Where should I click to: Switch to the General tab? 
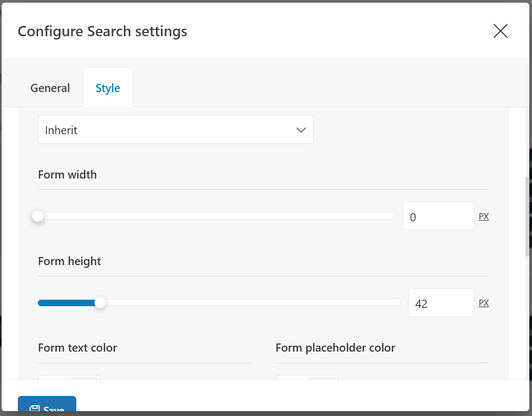[50, 88]
